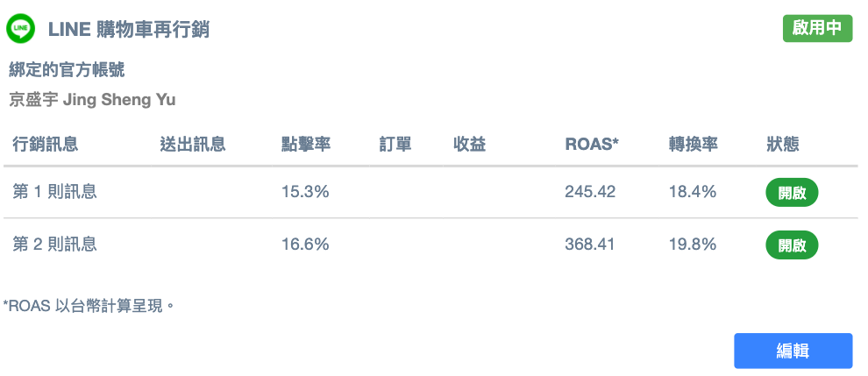Click the ROAS 以台幣計算呈現 footnote
Image resolution: width=868 pixels, height=376 pixels.
[89, 306]
